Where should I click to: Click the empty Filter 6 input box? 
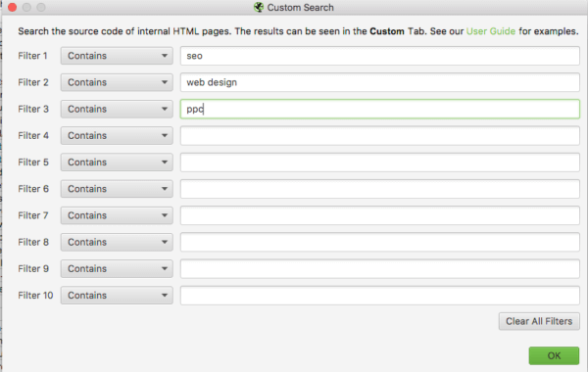(x=380, y=189)
